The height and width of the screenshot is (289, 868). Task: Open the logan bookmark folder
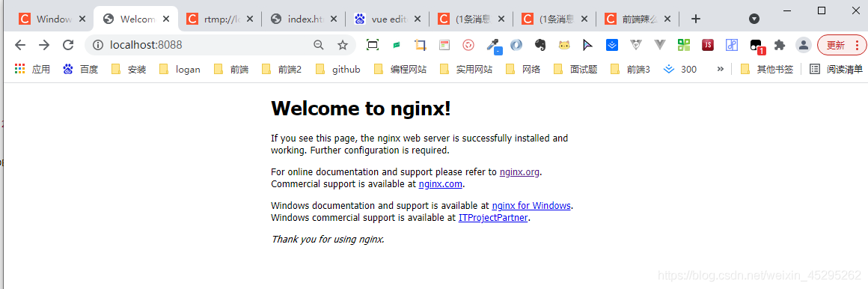[x=180, y=69]
